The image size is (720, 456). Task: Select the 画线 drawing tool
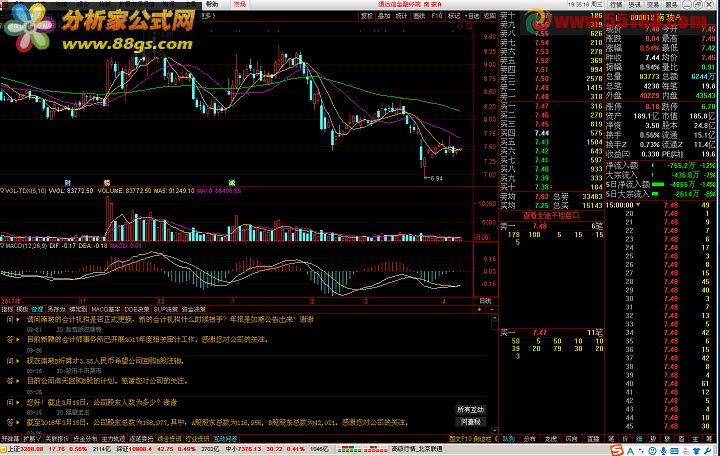(419, 16)
